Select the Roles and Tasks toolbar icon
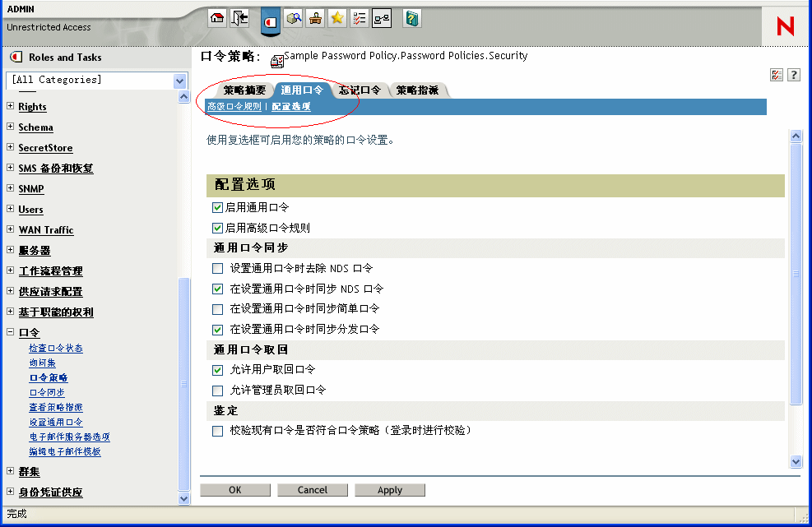This screenshot has height=527, width=812. coord(271,21)
